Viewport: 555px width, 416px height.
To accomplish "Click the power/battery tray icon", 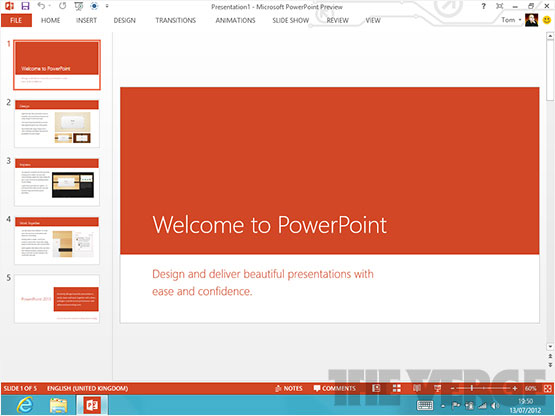I will (x=469, y=405).
